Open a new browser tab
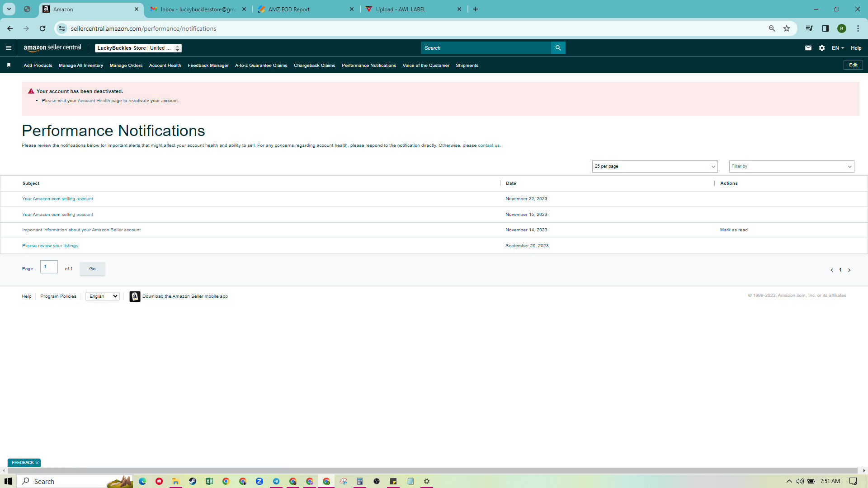The height and width of the screenshot is (488, 868). tap(476, 9)
